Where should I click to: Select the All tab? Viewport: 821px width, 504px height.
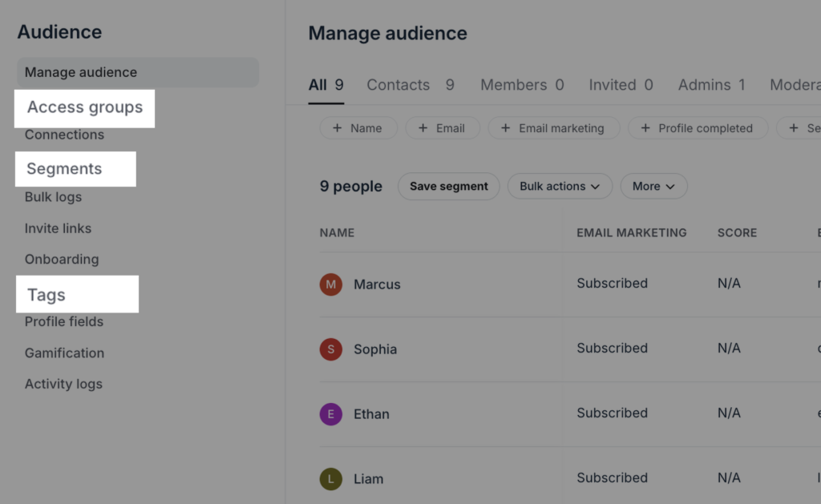326,85
